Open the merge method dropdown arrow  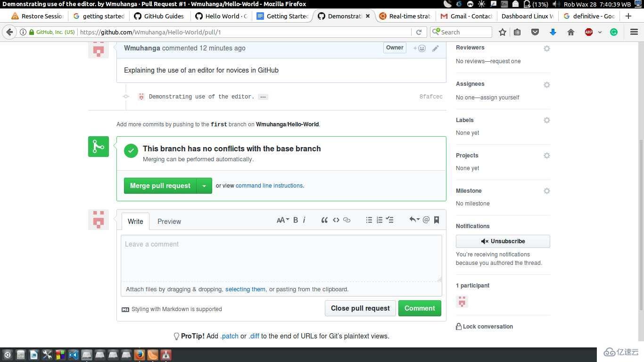coord(204,186)
